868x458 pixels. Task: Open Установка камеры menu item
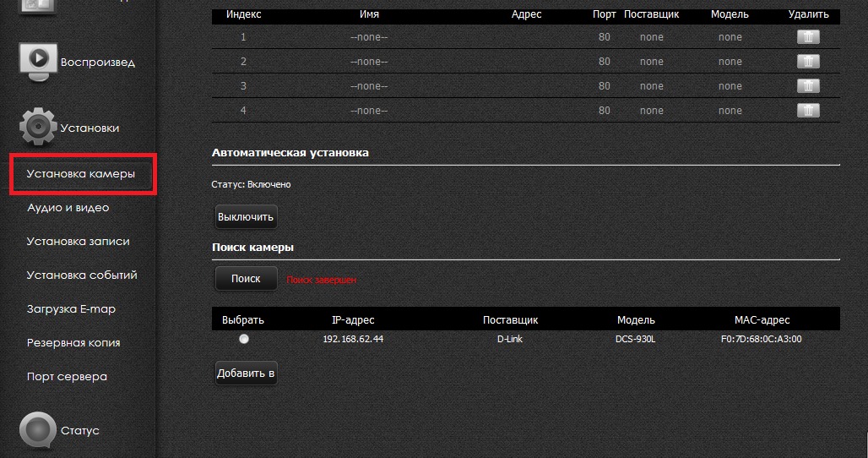[81, 174]
